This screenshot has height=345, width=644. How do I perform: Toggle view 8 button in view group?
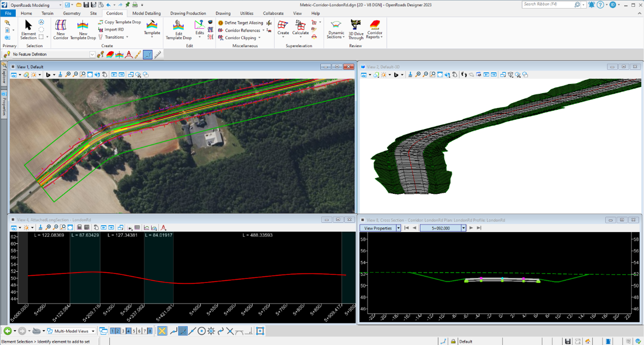150,331
